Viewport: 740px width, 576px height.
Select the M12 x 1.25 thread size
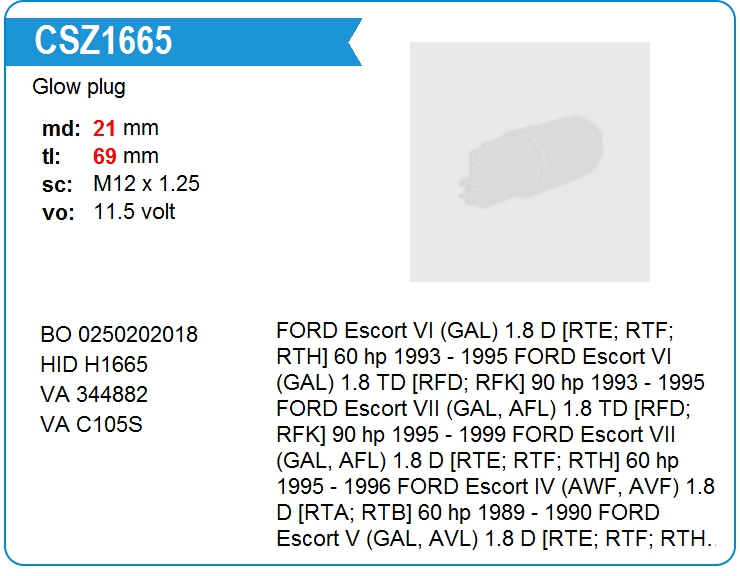146,184
